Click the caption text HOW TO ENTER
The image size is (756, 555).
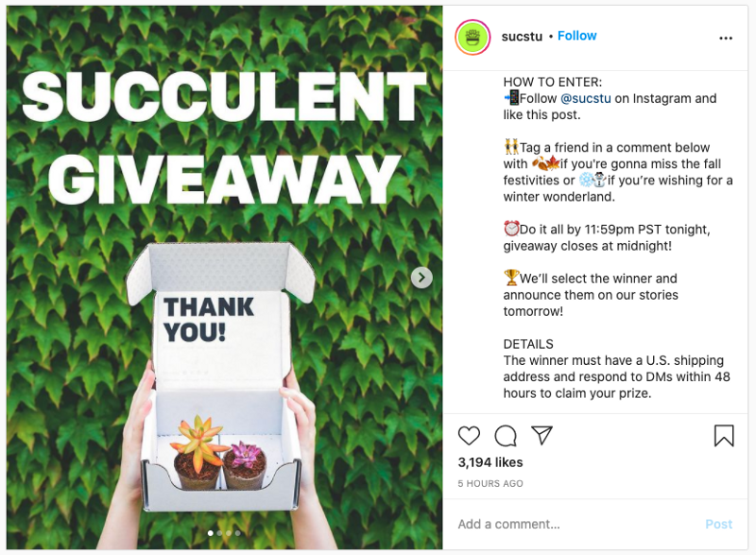coord(553,82)
